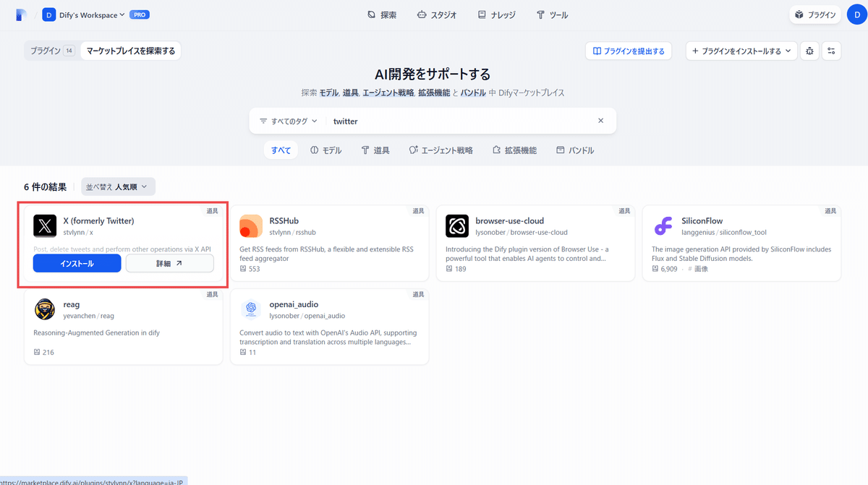Open the bug report icon in the toolbar

click(809, 51)
